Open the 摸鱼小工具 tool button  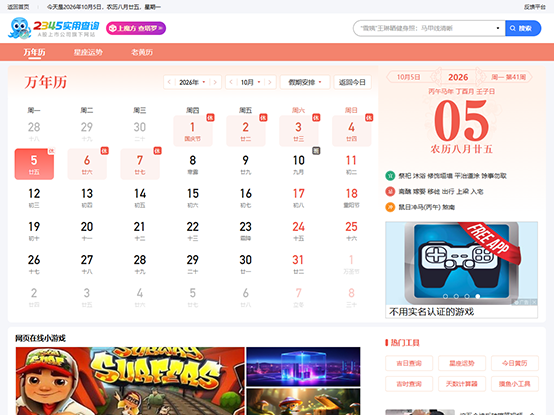tap(514, 384)
